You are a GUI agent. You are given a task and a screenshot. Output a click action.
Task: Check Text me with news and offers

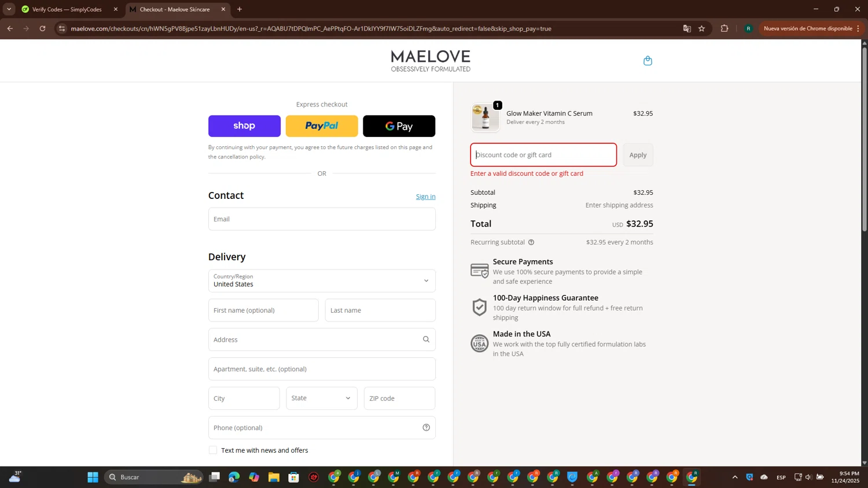point(213,450)
